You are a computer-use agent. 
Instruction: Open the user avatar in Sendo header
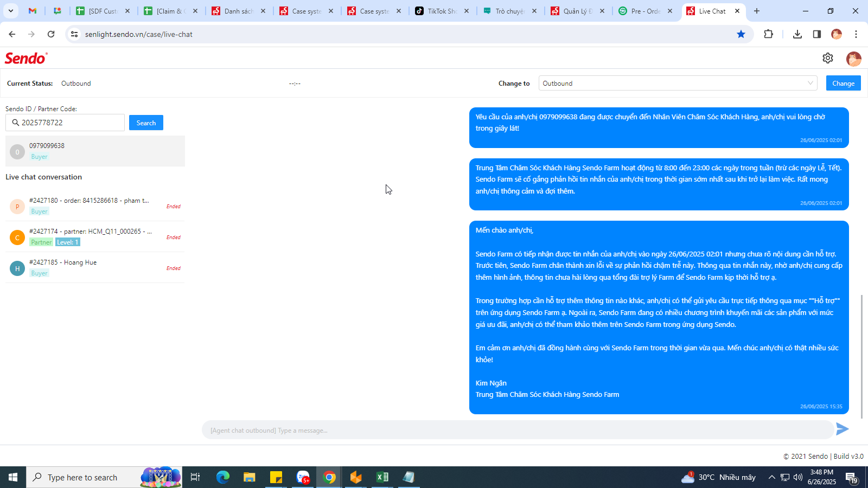[x=853, y=59]
